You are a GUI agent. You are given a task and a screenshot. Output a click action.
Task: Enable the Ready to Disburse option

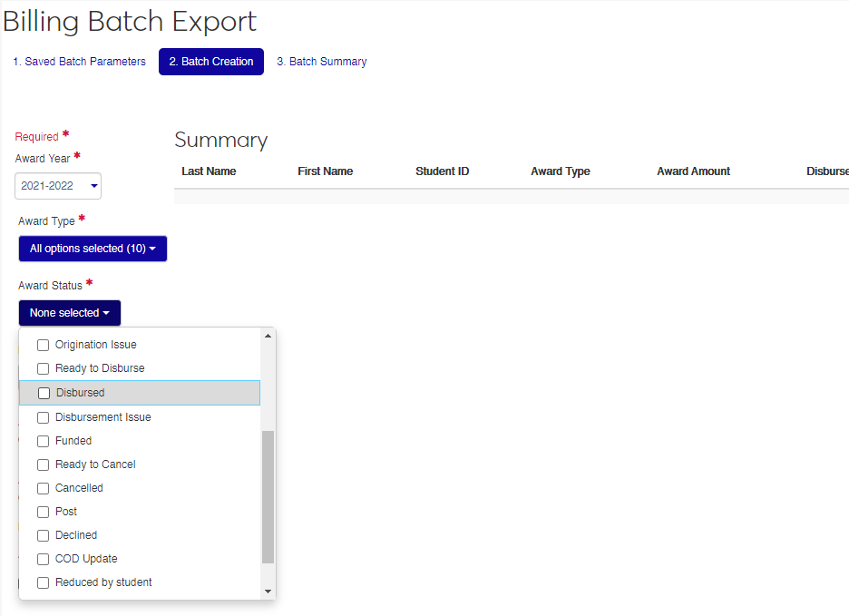[43, 368]
